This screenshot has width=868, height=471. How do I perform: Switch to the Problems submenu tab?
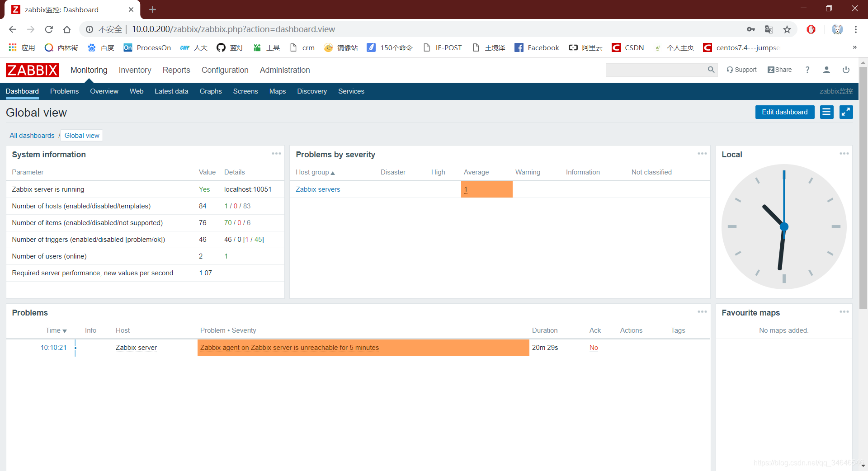(64, 91)
